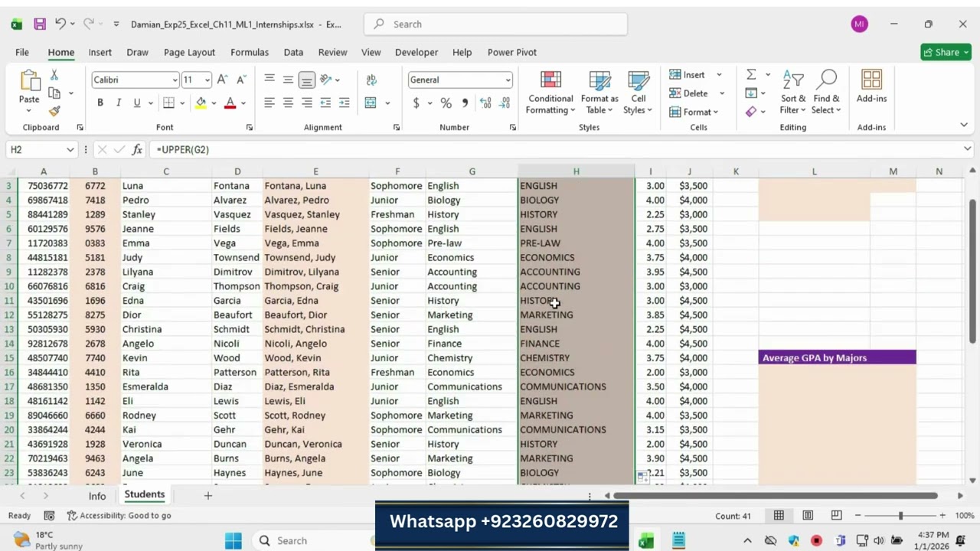This screenshot has height=551, width=980.
Task: Click Decrease Decimal
Action: point(505,103)
